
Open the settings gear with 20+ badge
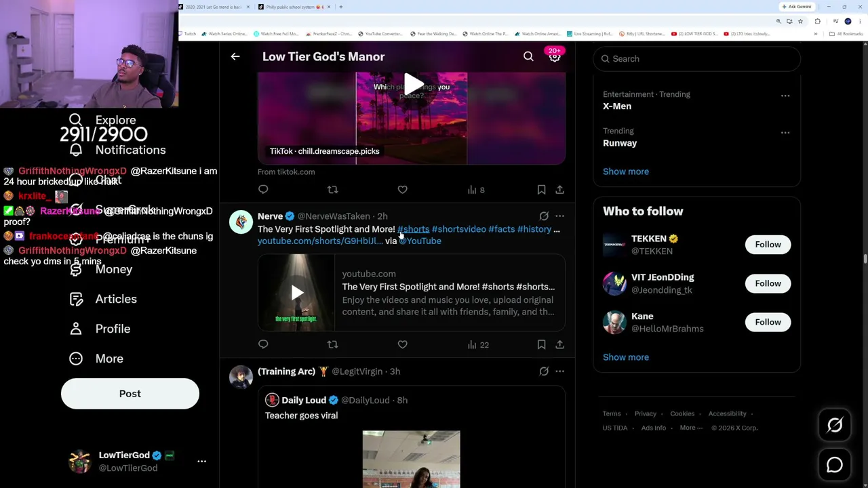pyautogui.click(x=555, y=57)
